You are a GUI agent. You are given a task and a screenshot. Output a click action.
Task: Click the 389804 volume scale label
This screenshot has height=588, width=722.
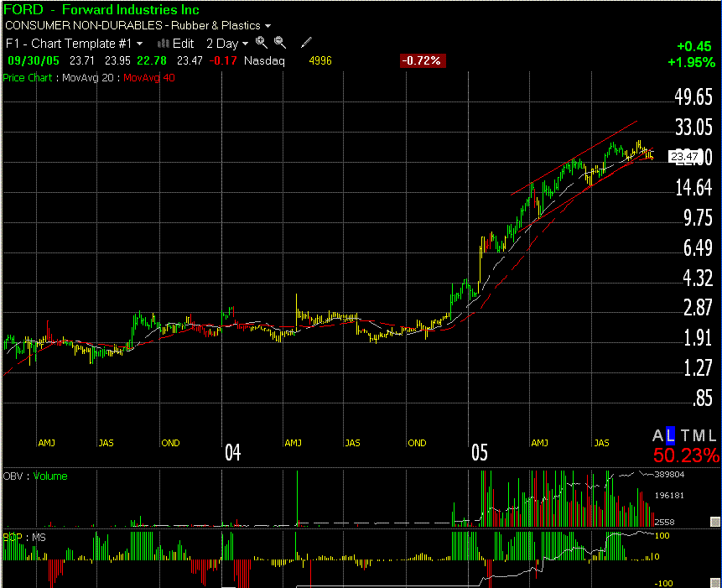pos(669,475)
